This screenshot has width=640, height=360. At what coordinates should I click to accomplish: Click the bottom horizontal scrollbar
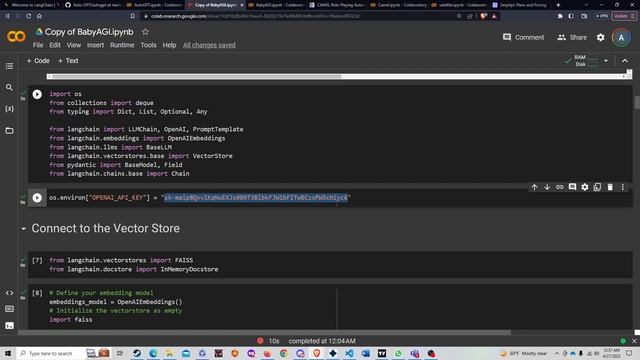point(264,332)
